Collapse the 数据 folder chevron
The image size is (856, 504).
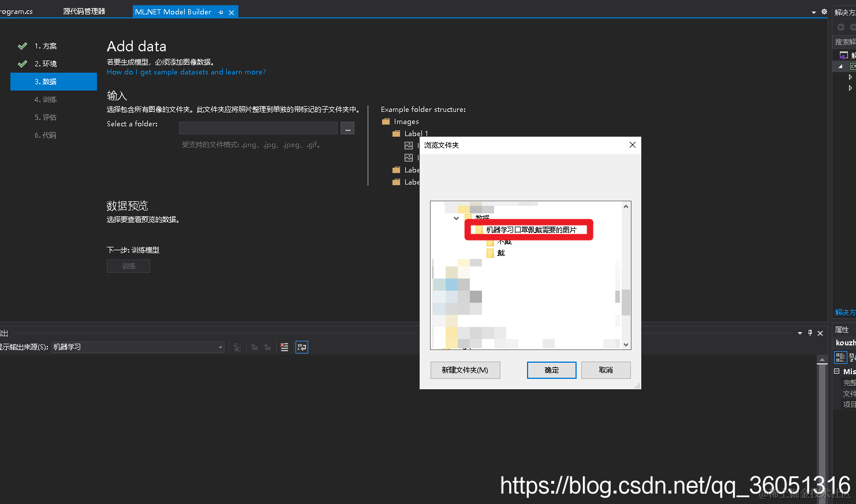click(x=456, y=218)
